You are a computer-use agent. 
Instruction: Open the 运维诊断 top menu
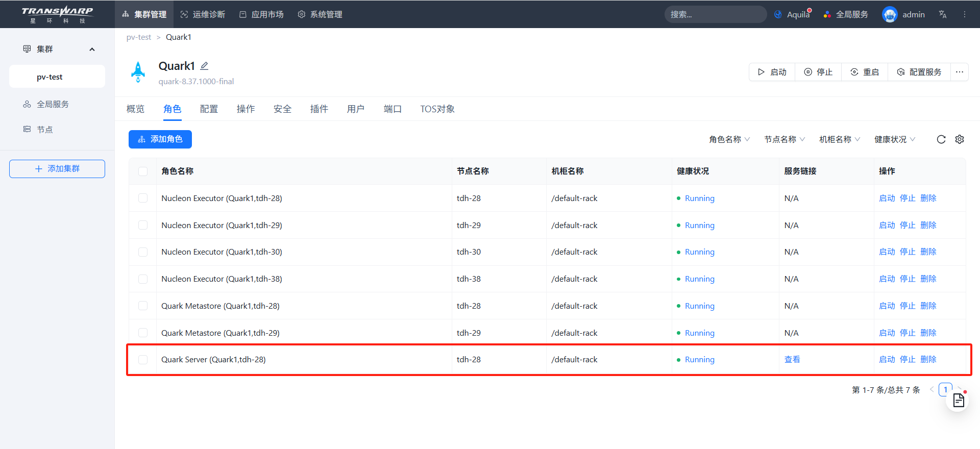(203, 14)
